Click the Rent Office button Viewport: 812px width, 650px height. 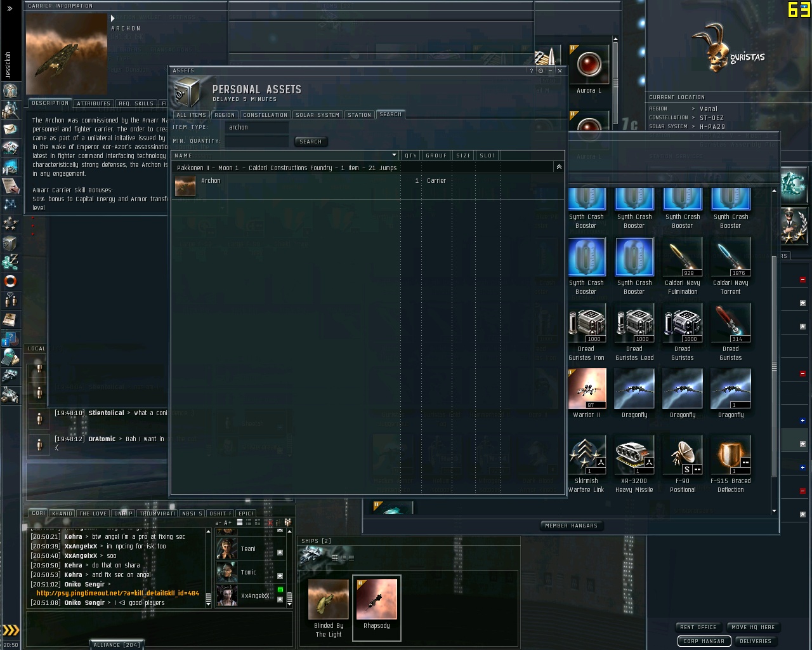[698, 627]
